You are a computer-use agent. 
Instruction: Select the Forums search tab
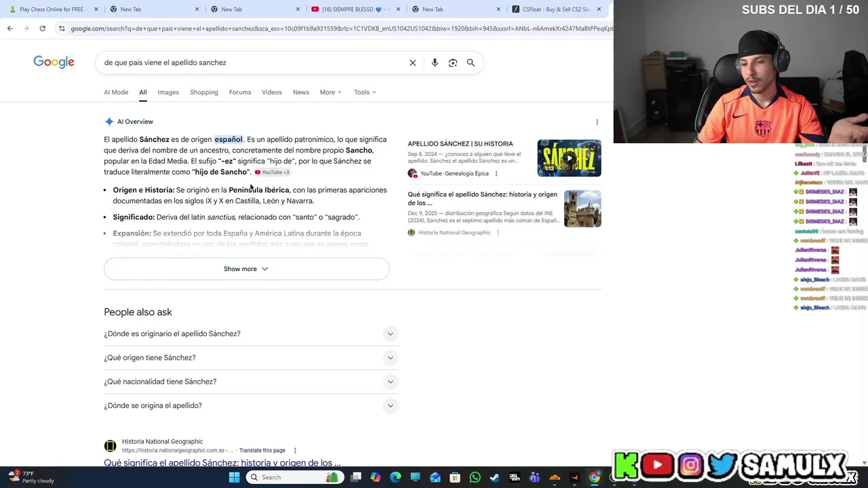point(240,92)
